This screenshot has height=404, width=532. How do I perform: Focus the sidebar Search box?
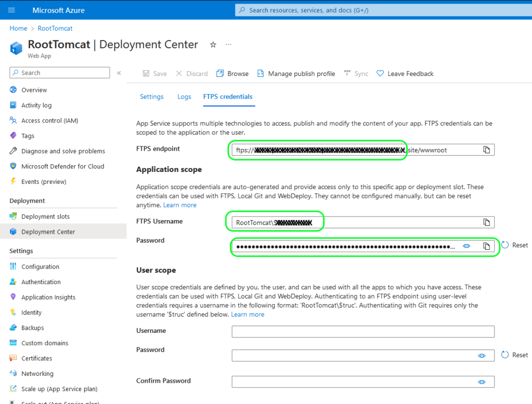point(60,73)
